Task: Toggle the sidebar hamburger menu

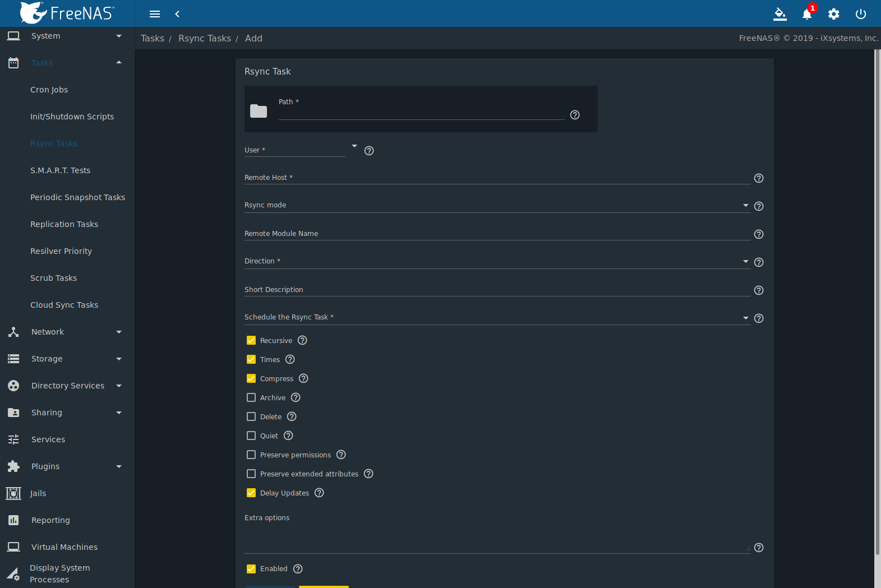Action: coord(155,14)
